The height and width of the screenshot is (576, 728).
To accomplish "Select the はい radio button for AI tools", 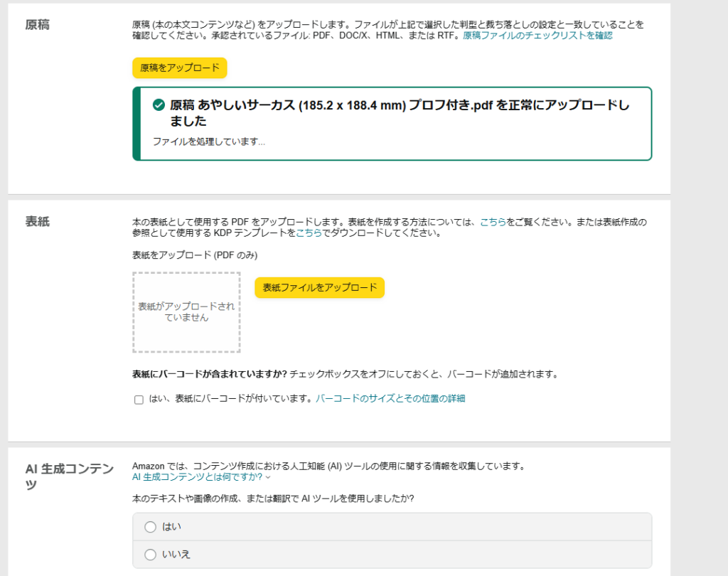I will [x=150, y=527].
